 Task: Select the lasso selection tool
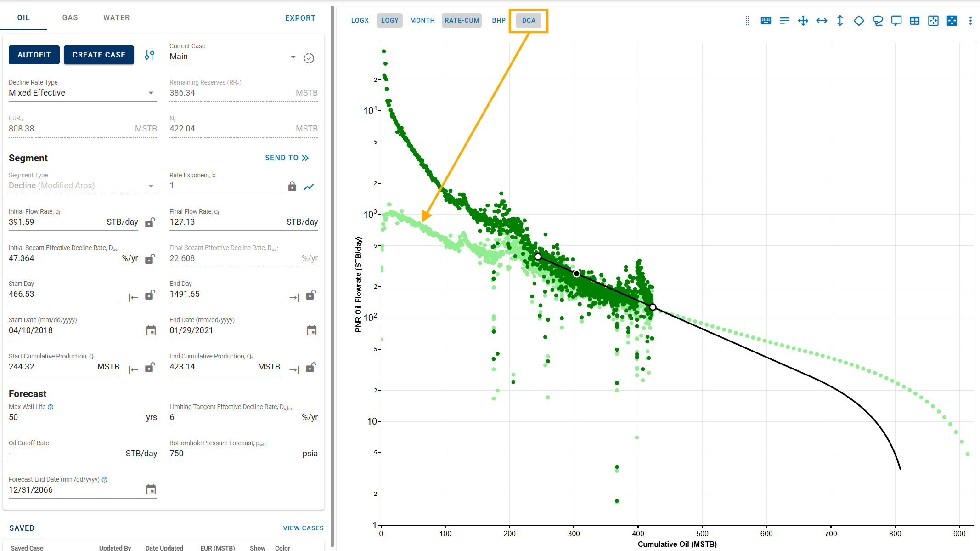[x=878, y=21]
